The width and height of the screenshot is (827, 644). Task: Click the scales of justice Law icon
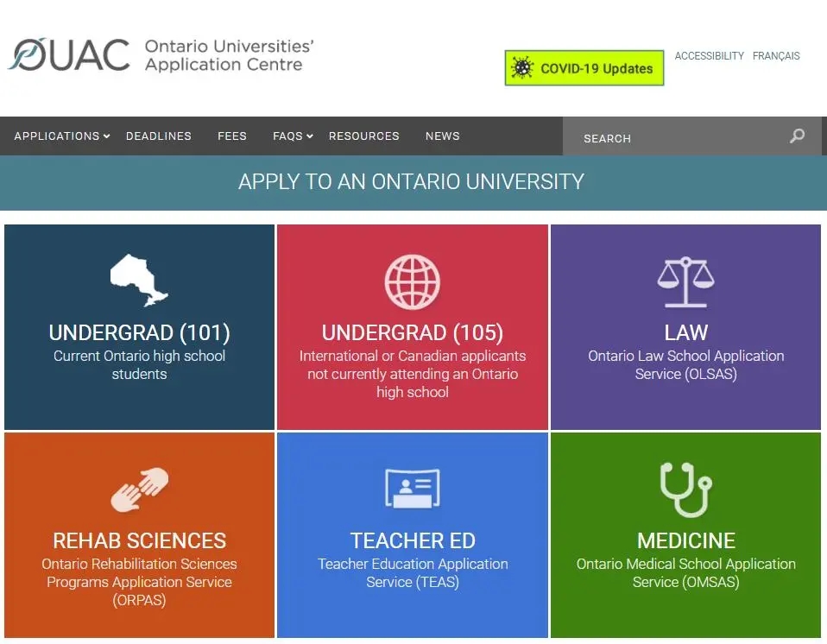coord(685,281)
